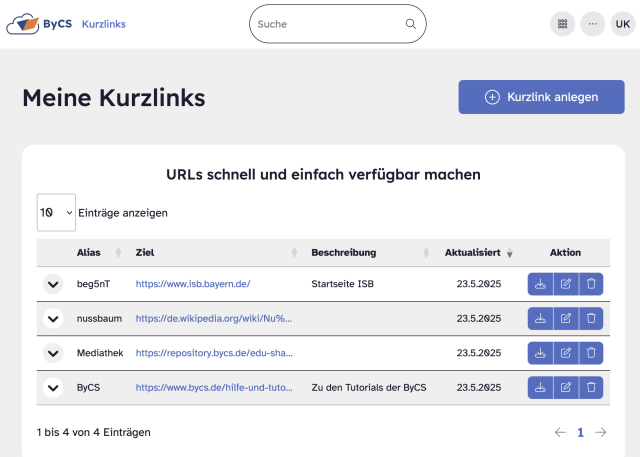Delete the ByCS shortlink entry
The image size is (640, 457).
(591, 387)
